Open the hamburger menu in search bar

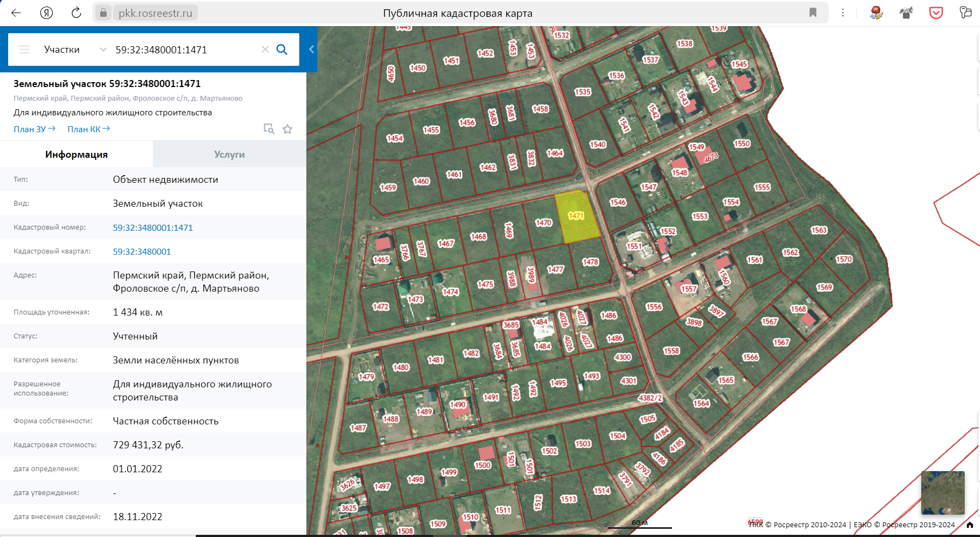tap(24, 50)
